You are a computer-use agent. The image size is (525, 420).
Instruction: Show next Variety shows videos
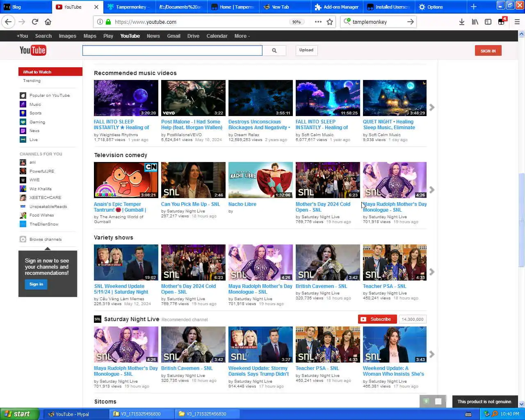(x=432, y=272)
